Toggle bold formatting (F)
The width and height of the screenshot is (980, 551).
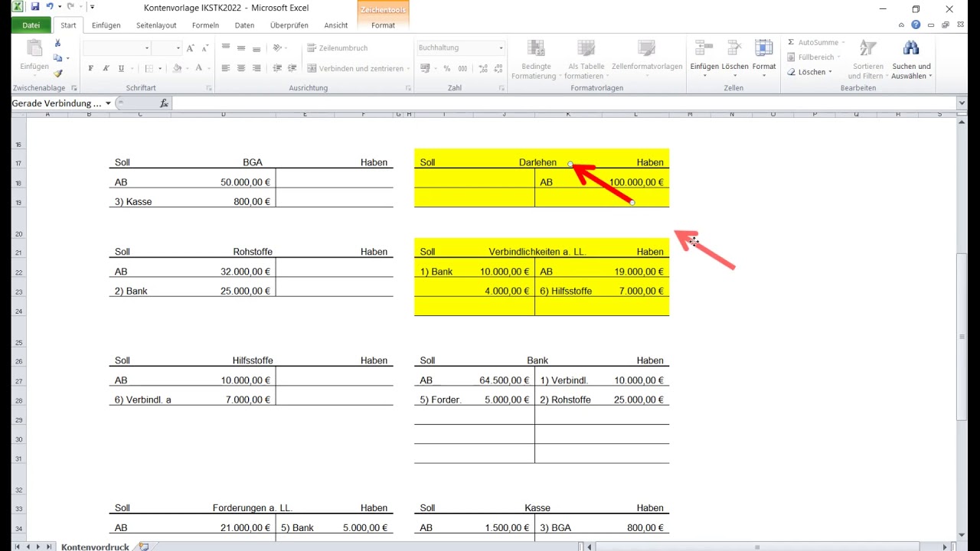[90, 68]
